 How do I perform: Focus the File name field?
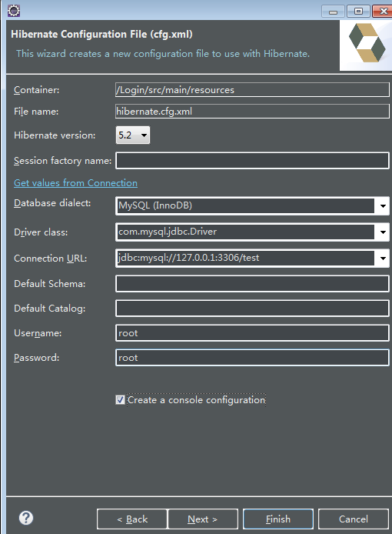[x=252, y=112]
